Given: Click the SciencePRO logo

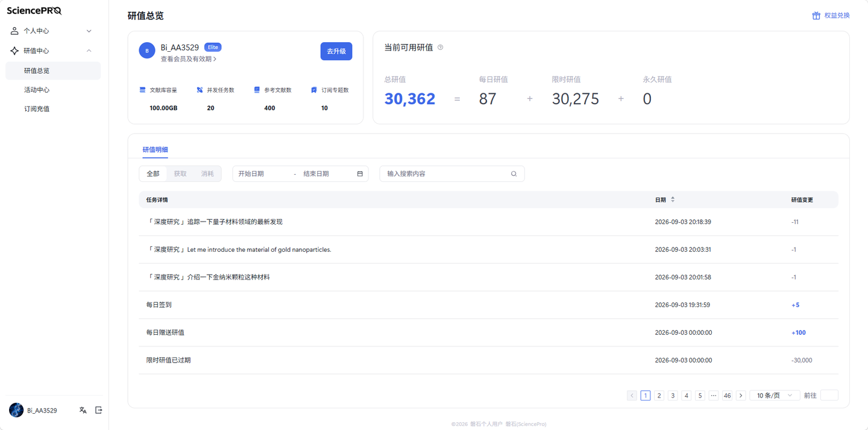Looking at the screenshot, I should (34, 10).
